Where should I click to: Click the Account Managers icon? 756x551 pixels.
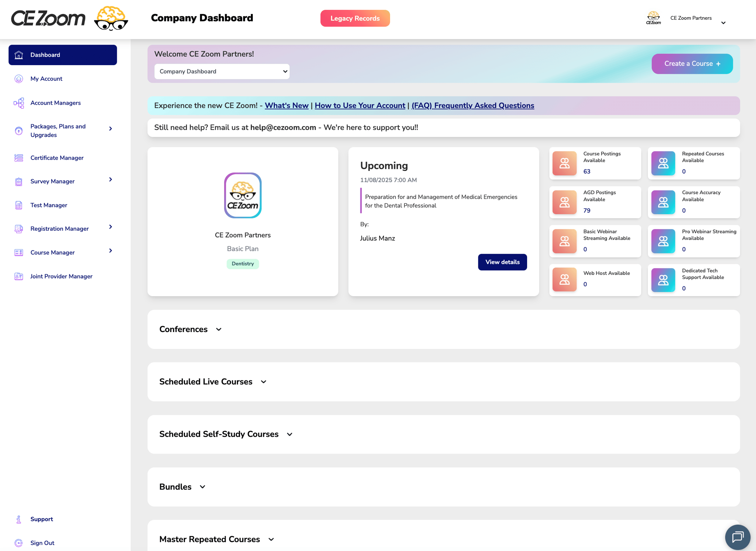point(18,103)
